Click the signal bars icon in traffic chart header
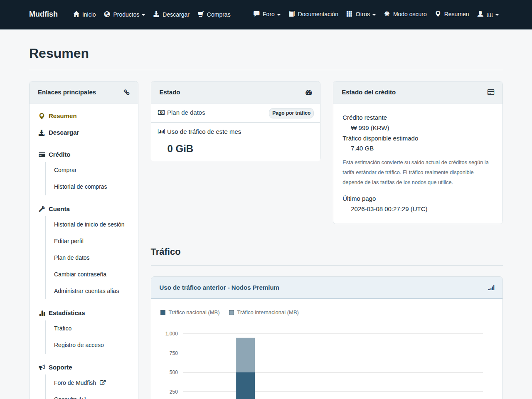532x399 pixels. (x=491, y=288)
